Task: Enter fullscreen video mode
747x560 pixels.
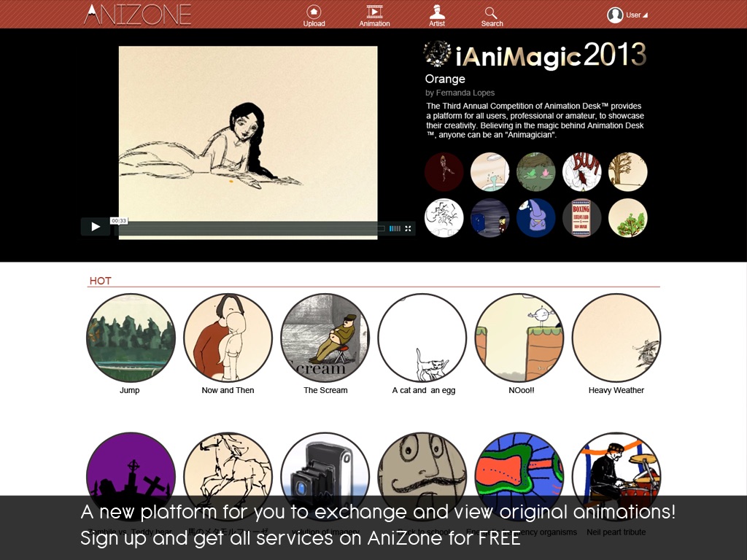Action: (x=409, y=228)
